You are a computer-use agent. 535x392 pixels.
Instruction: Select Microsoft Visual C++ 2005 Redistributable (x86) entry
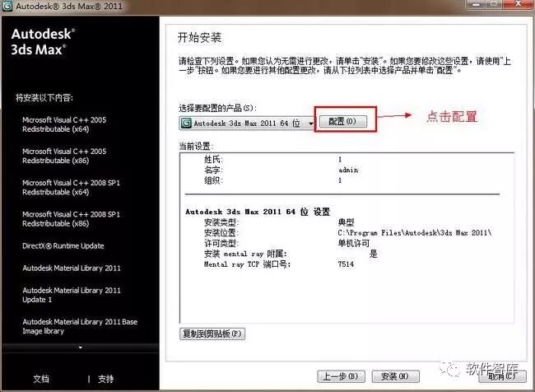64,156
